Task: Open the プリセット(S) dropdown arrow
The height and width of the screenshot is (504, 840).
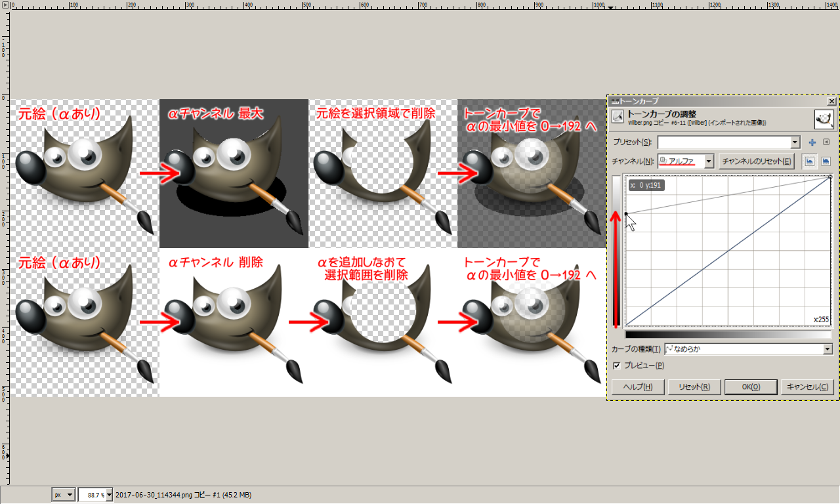Action: (x=795, y=142)
